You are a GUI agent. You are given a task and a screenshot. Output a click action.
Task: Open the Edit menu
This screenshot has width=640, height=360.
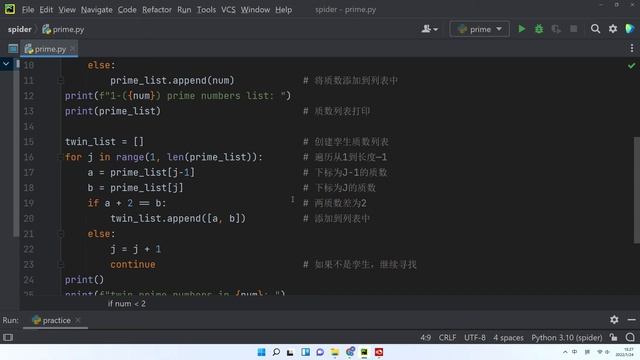point(46,9)
